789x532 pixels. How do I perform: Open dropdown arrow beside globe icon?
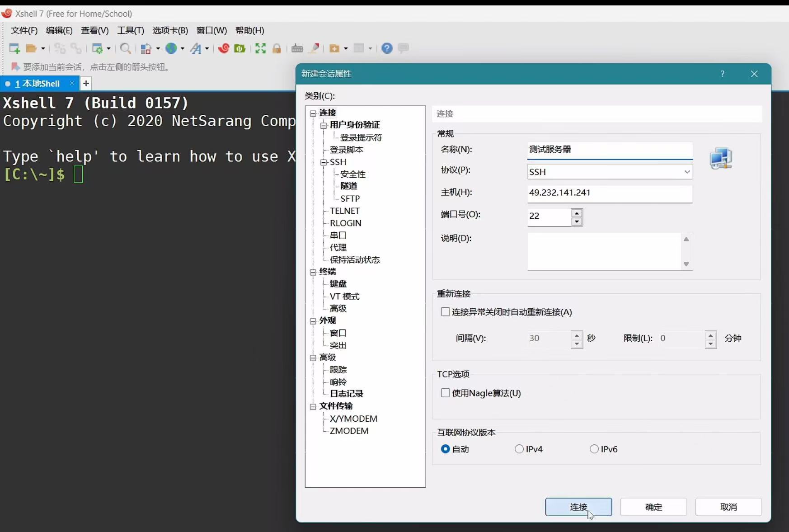point(182,48)
